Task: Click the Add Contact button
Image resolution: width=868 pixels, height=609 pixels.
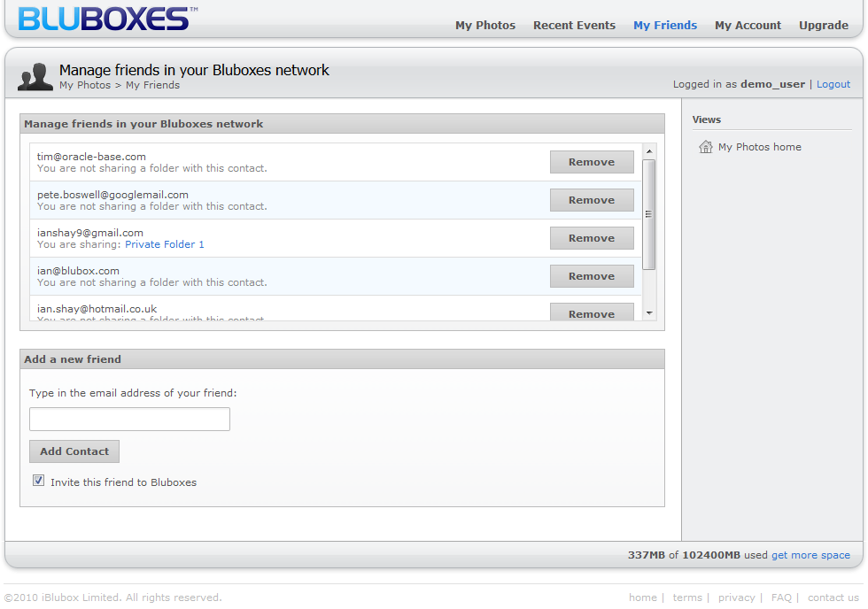Action: 74,451
